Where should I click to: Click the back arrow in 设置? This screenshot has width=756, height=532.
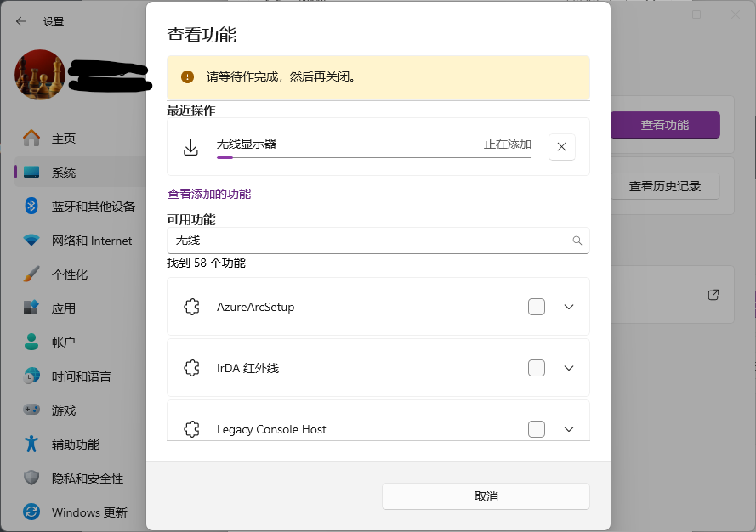pyautogui.click(x=21, y=21)
